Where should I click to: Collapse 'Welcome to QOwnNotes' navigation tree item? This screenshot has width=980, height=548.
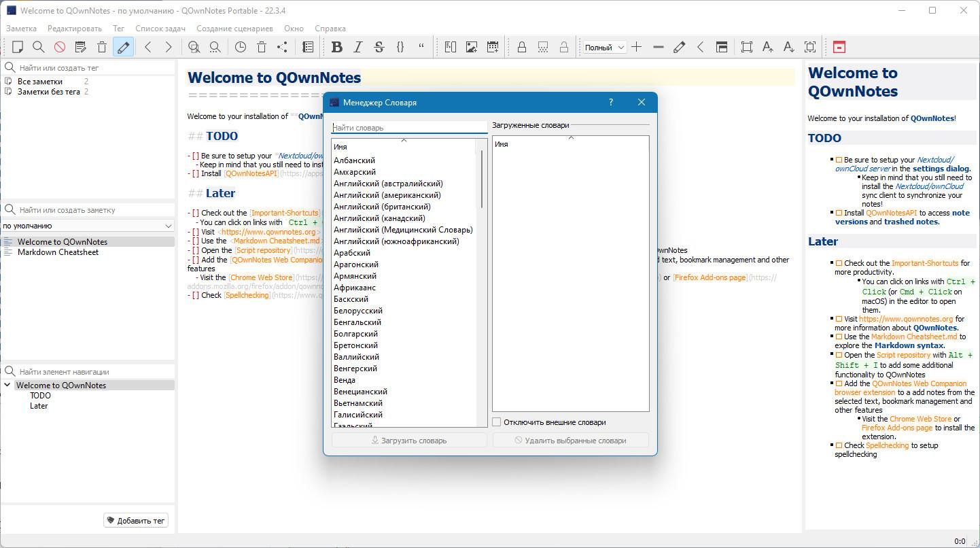(x=7, y=385)
